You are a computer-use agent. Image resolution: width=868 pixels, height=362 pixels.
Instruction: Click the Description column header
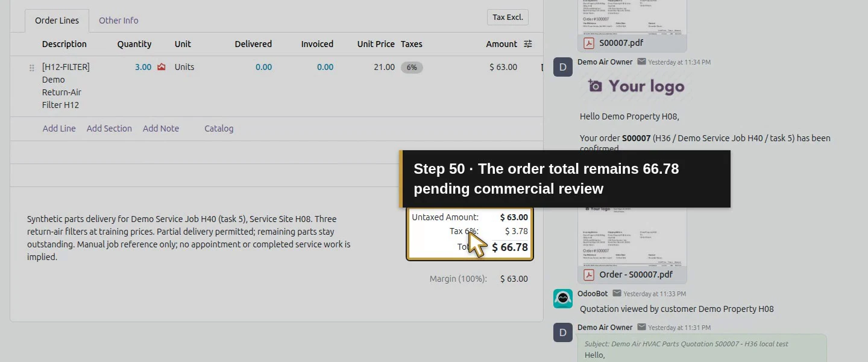(64, 44)
